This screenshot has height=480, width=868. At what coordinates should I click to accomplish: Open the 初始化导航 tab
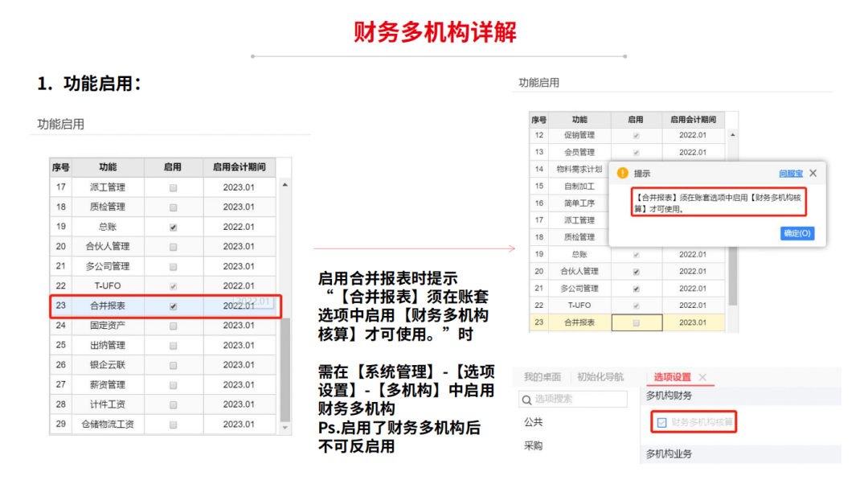coord(600,377)
